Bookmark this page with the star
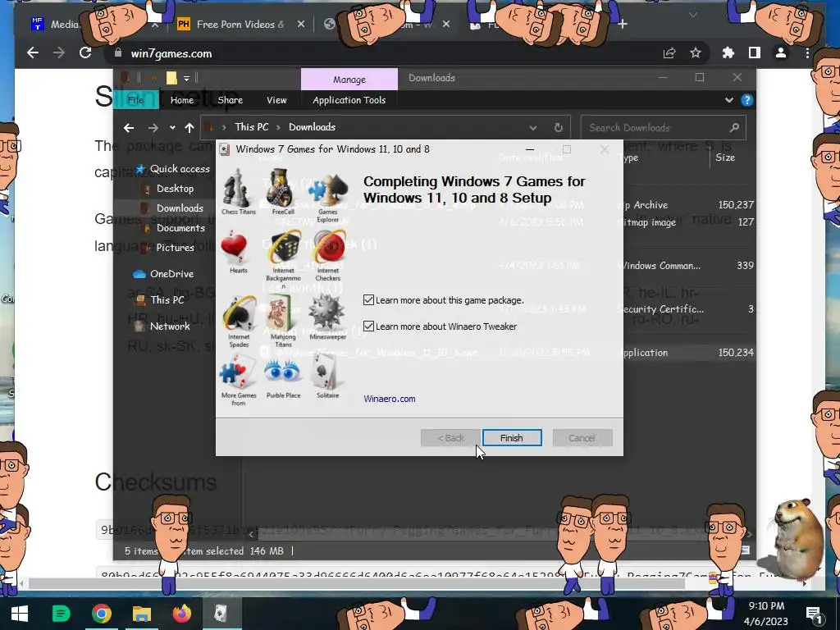 (x=696, y=53)
